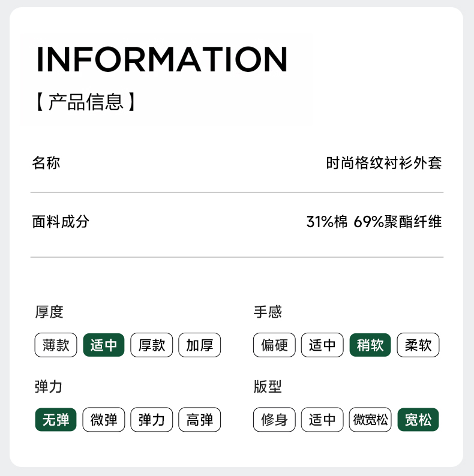Image resolution: width=474 pixels, height=476 pixels.
Task: Select the 薄款 thickness option
Action: [x=56, y=345]
